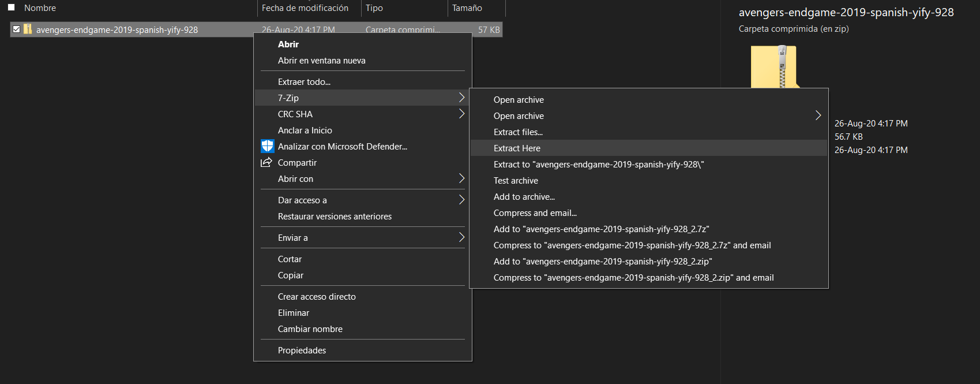Select Crear acceso directo

(x=363, y=296)
